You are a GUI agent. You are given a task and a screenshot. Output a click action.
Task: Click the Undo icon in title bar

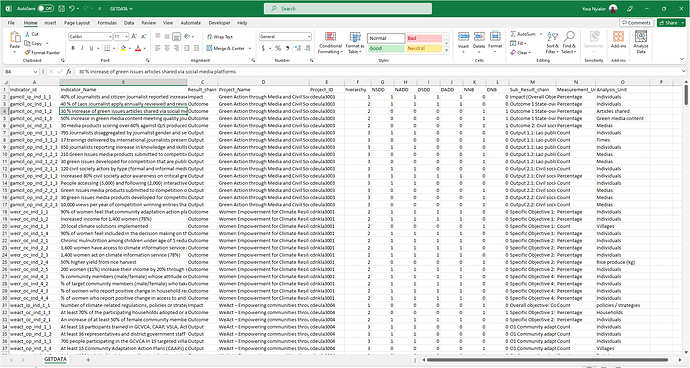(72, 8)
